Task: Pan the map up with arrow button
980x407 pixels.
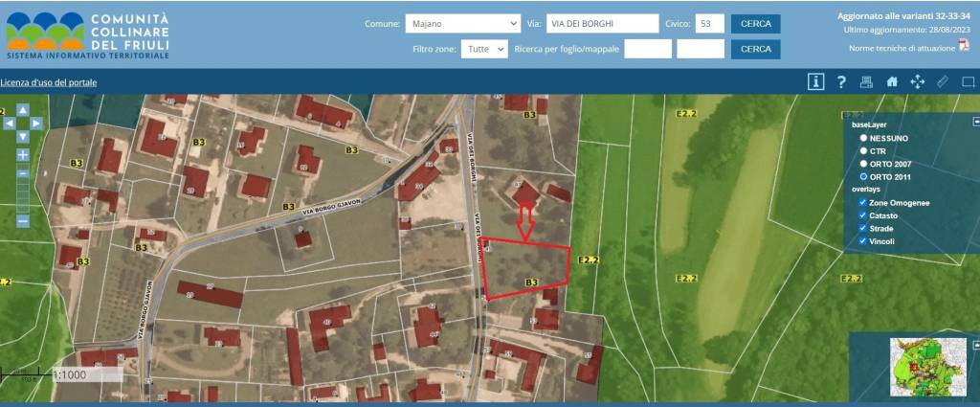Action: (23, 110)
